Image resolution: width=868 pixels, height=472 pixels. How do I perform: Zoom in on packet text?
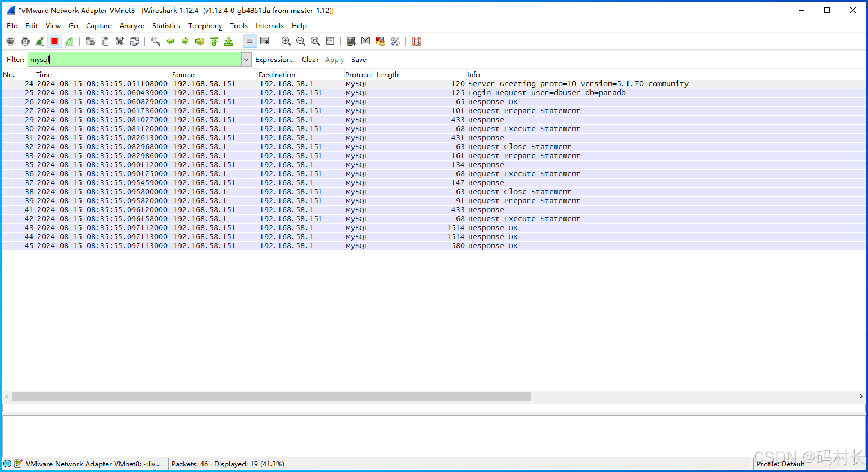(286, 41)
